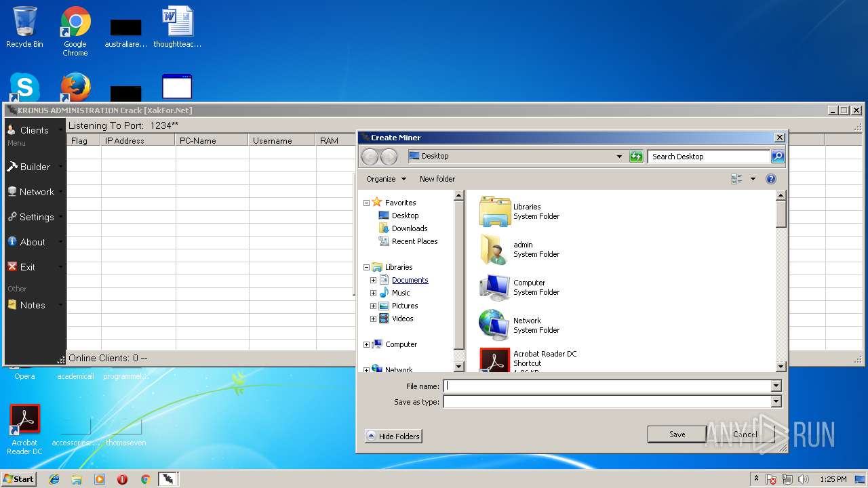
Task: Select the Libraries system folder icon
Action: pyautogui.click(x=494, y=211)
